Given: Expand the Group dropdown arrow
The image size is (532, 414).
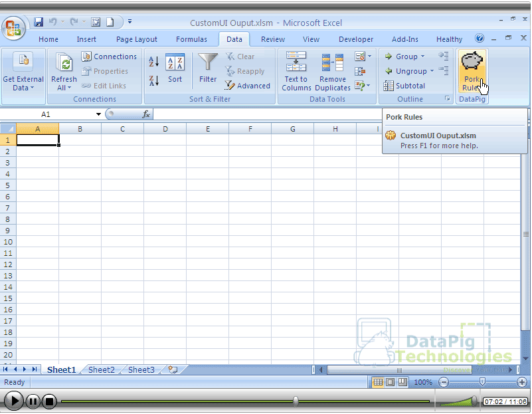Looking at the screenshot, I should pyautogui.click(x=423, y=56).
